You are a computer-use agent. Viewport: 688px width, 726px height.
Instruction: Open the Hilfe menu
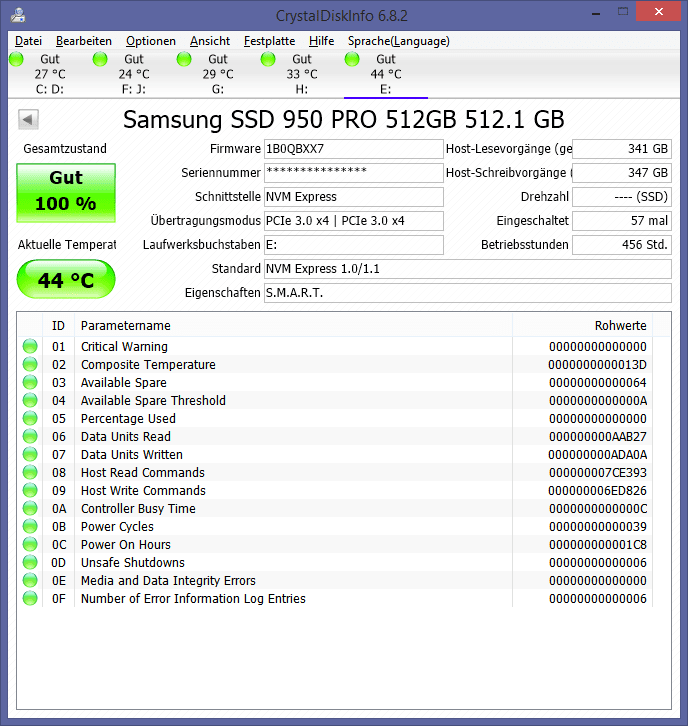[x=321, y=41]
